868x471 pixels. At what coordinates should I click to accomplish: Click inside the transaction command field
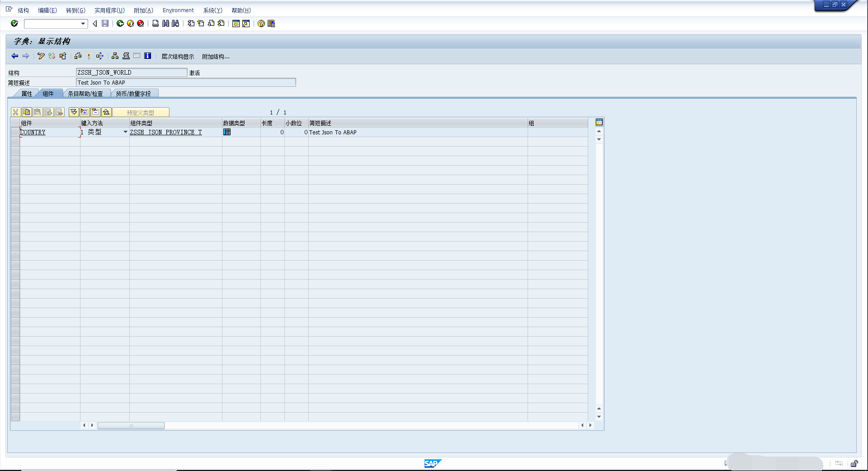tap(52, 24)
